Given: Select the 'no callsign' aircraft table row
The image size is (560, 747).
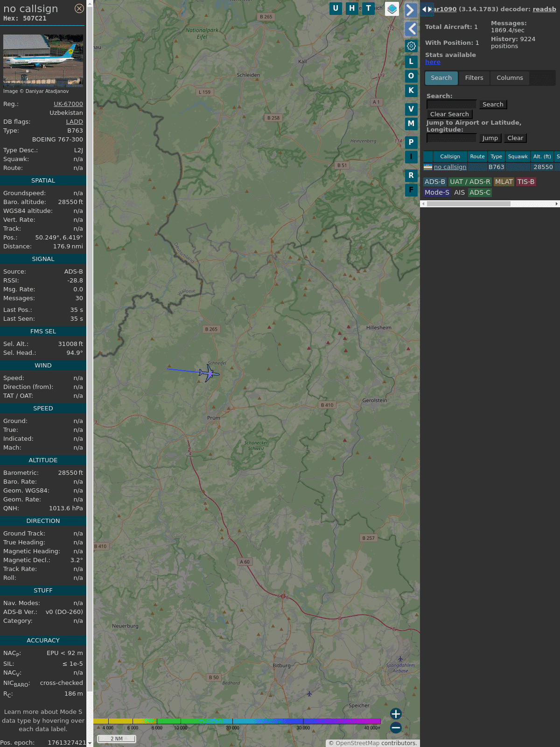Looking at the screenshot, I should (x=491, y=167).
